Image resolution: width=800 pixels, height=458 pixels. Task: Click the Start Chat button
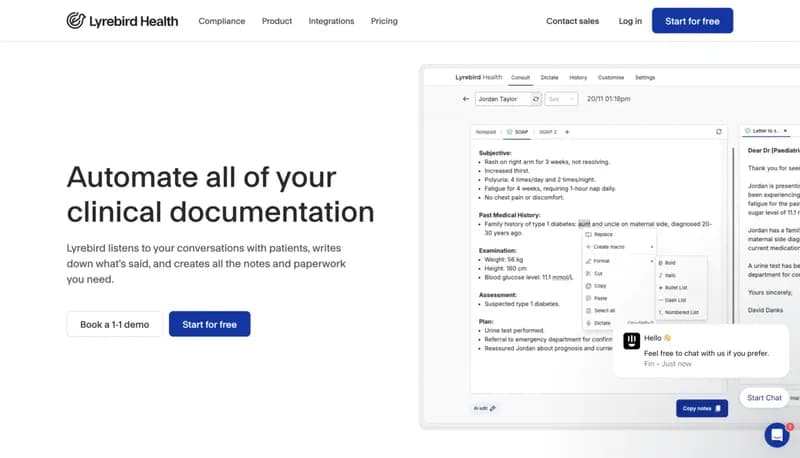[764, 398]
